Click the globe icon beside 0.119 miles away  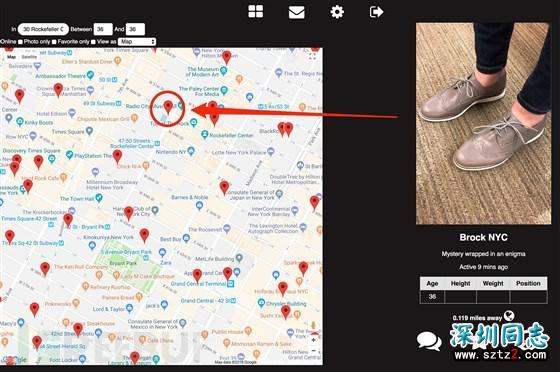[509, 316]
